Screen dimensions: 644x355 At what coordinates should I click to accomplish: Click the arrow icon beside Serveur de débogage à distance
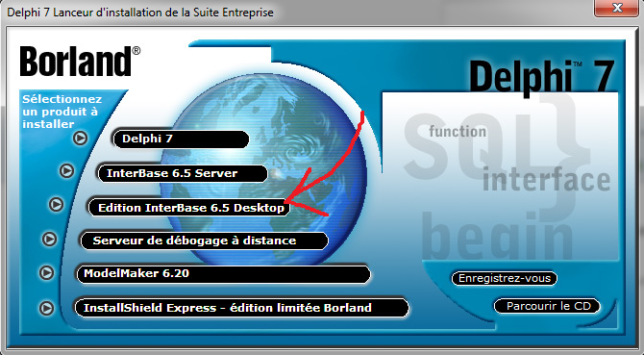(50, 240)
